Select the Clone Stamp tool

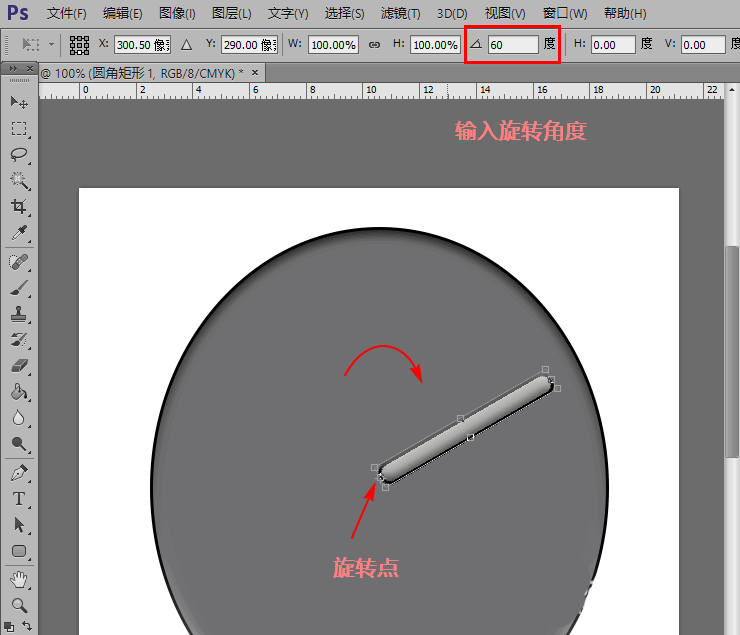pyautogui.click(x=19, y=314)
